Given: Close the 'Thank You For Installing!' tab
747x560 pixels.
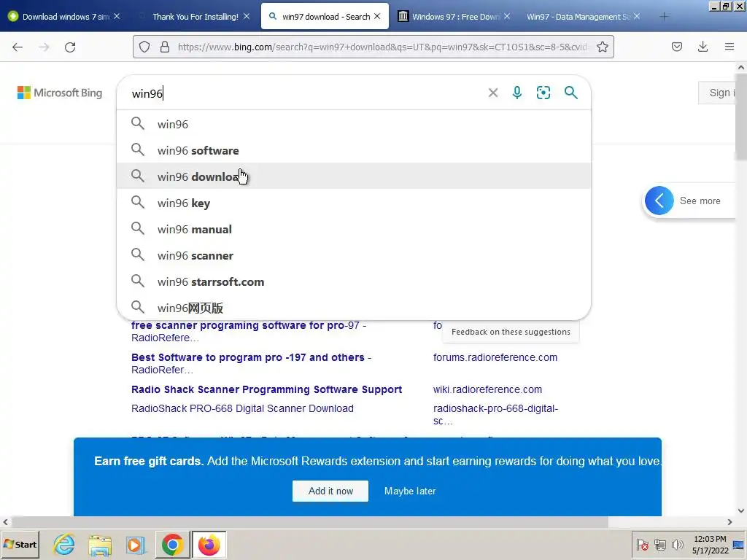Looking at the screenshot, I should pyautogui.click(x=247, y=16).
